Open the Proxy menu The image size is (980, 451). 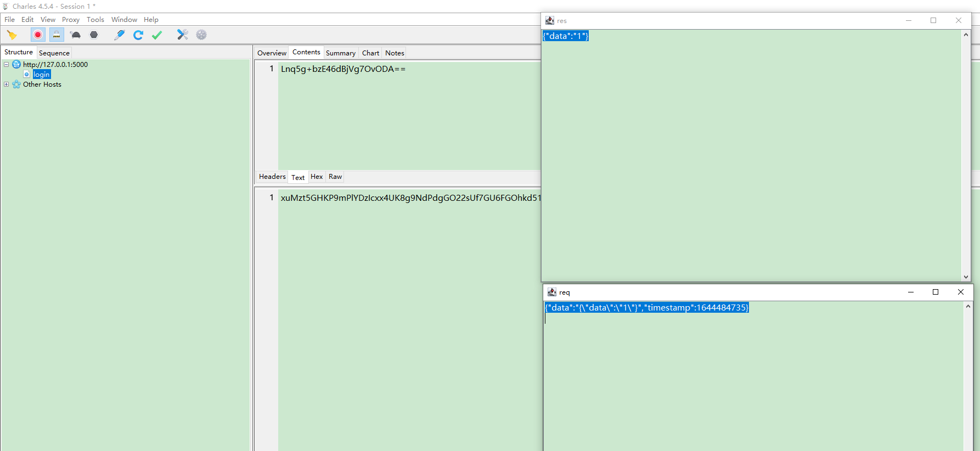(x=70, y=20)
